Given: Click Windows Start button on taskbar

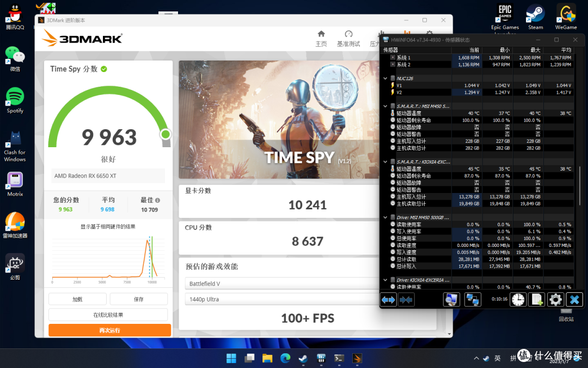Looking at the screenshot, I should pos(231,358).
